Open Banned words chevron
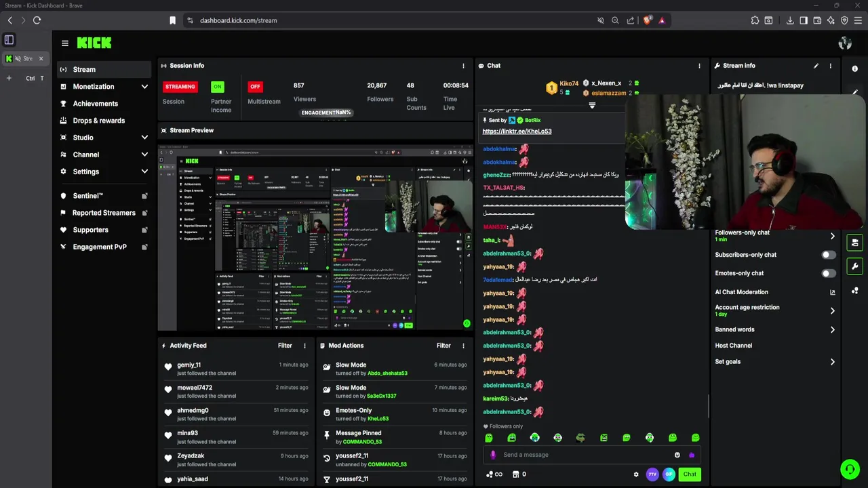 pos(833,329)
